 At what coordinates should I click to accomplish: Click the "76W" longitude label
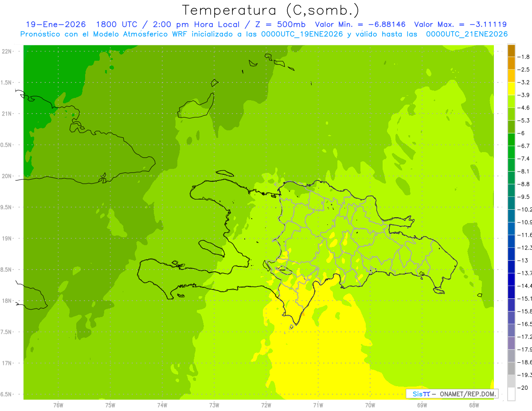[x=58, y=405]
